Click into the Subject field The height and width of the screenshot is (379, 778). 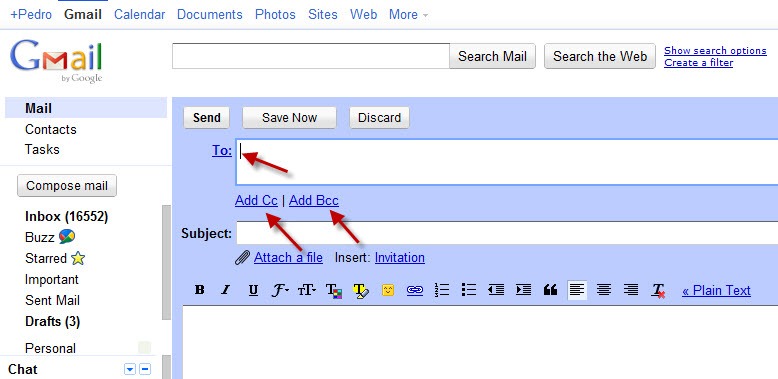507,233
